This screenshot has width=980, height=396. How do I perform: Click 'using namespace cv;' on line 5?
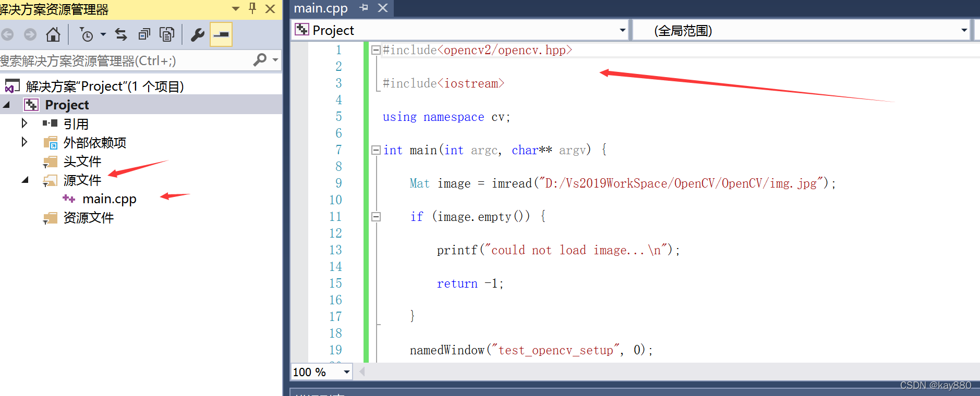click(x=446, y=117)
